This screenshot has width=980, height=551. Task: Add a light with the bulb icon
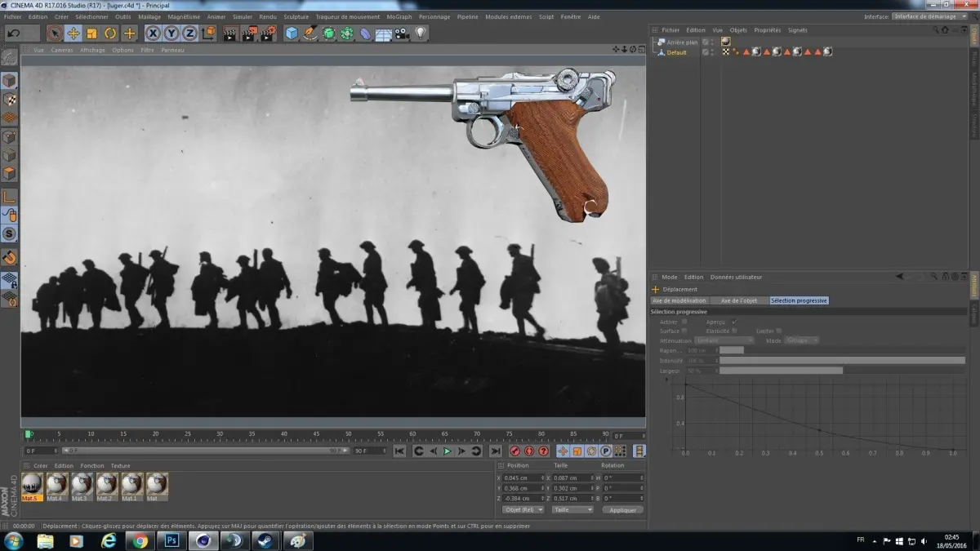[421, 33]
